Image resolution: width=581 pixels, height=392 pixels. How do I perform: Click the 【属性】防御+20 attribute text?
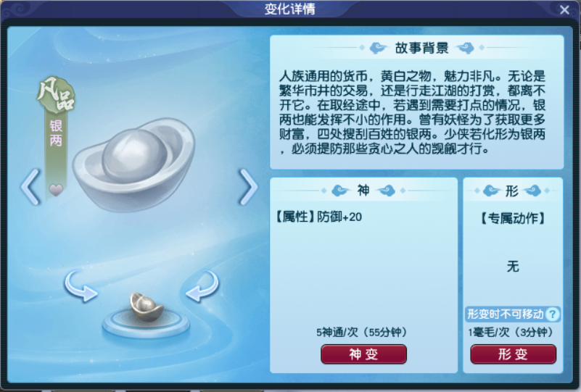(x=318, y=217)
